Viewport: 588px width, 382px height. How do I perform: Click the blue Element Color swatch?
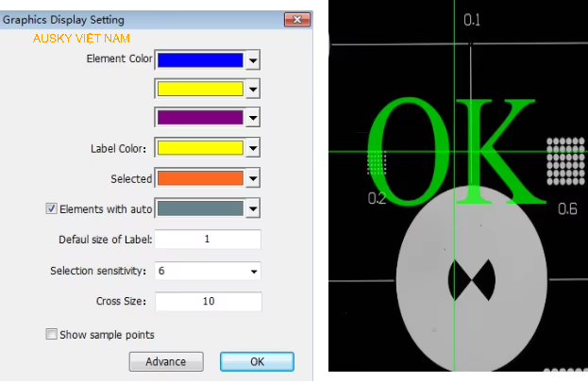pyautogui.click(x=199, y=59)
